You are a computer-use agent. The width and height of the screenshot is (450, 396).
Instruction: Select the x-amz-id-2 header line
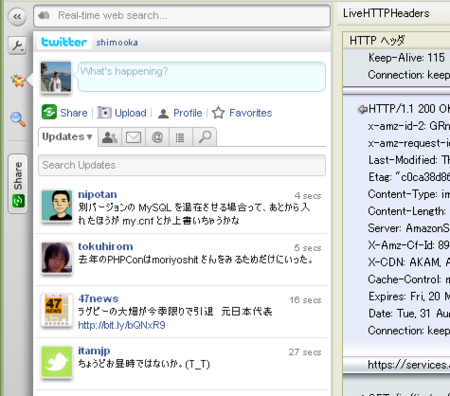pos(409,126)
